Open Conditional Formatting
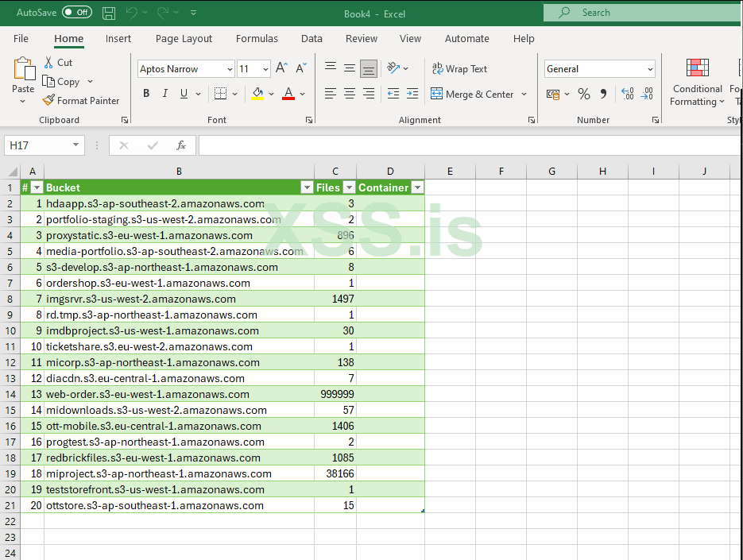This screenshot has height=560, width=743. point(697,83)
